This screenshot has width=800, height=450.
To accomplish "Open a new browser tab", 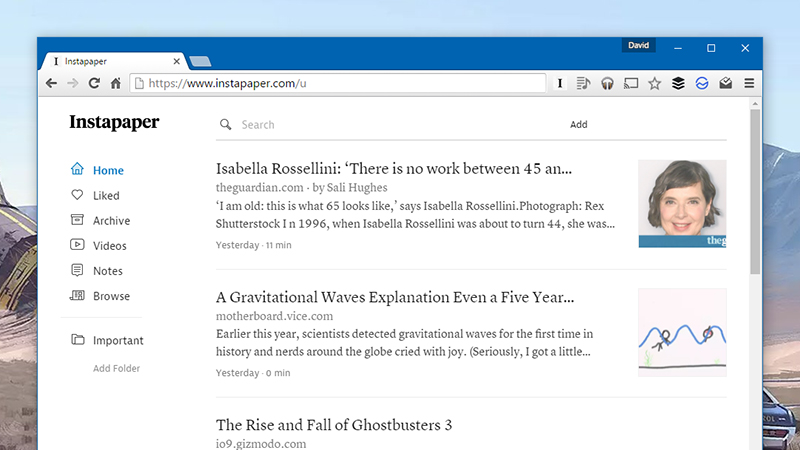I will click(x=200, y=62).
